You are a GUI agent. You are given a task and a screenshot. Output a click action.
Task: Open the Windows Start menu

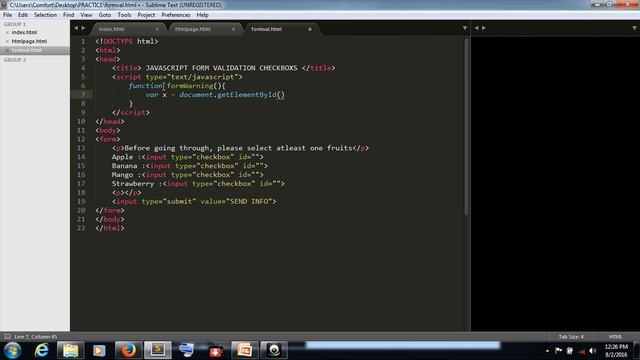pyautogui.click(x=13, y=351)
